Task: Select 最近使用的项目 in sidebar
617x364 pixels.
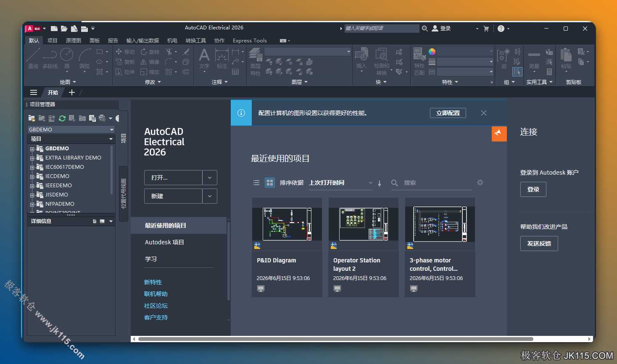Action: click(179, 225)
